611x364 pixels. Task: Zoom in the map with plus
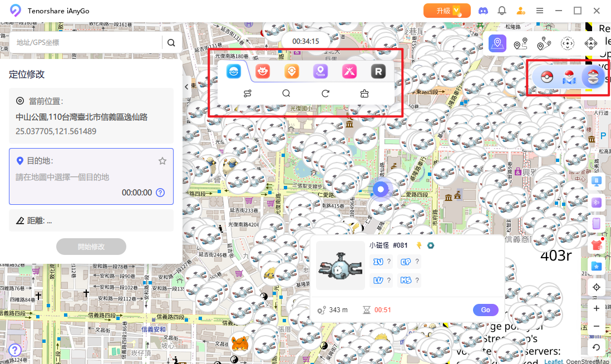coord(596,309)
